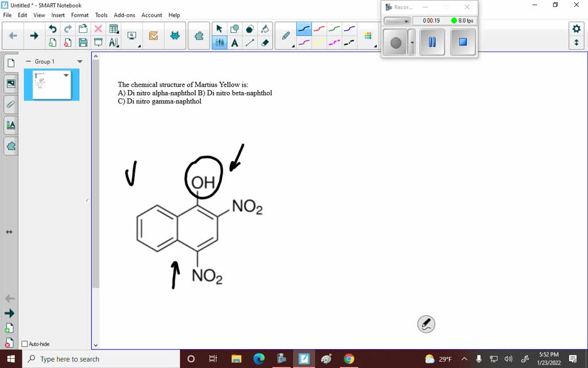Undo the last drawing action
588x368 pixels.
click(52, 28)
